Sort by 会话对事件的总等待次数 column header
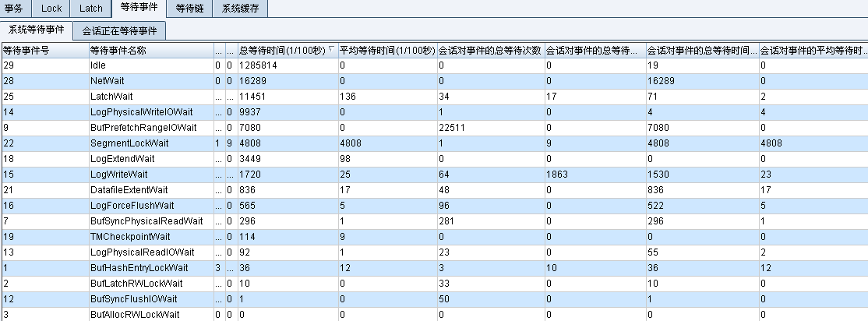Viewport: 868px width, 321px height. [x=490, y=50]
